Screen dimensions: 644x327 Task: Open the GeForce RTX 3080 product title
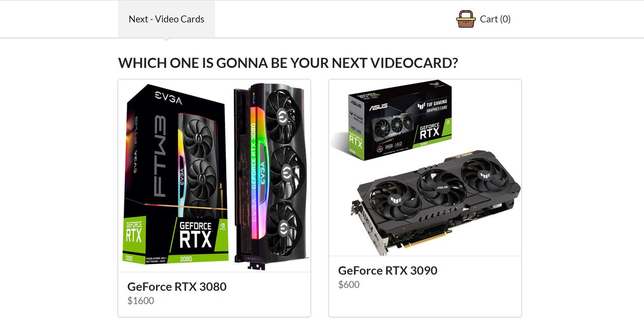(177, 286)
